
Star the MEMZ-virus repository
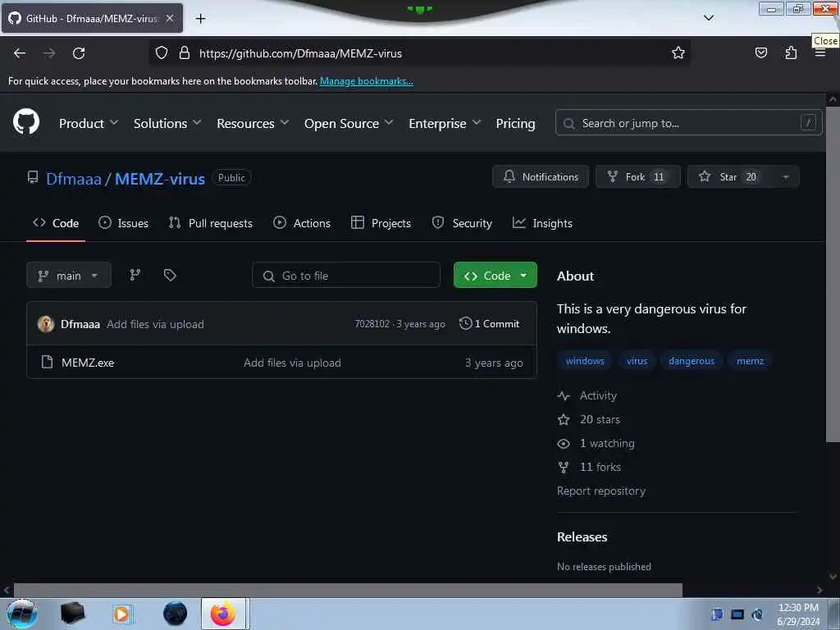tap(729, 177)
